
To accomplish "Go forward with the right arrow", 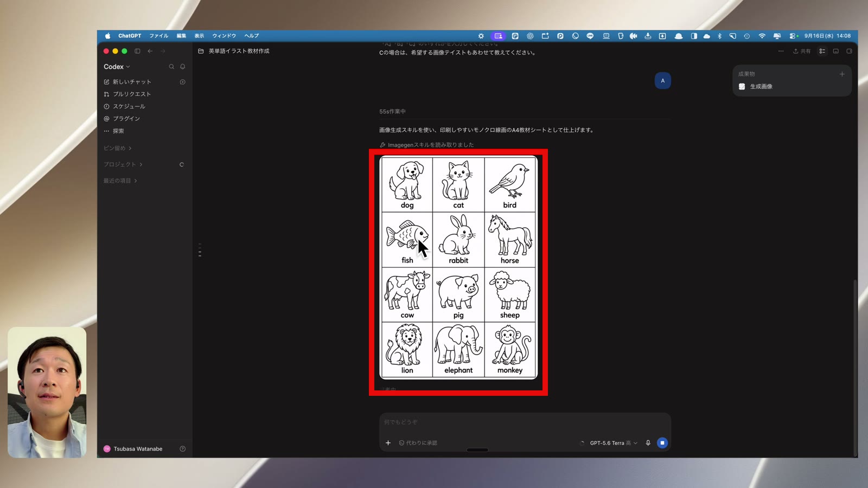I will tap(163, 51).
